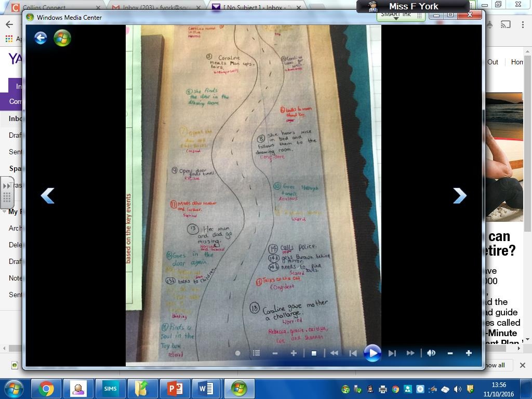Image resolution: width=532 pixels, height=399 pixels.
Task: Play the slideshow
Action: tap(372, 353)
